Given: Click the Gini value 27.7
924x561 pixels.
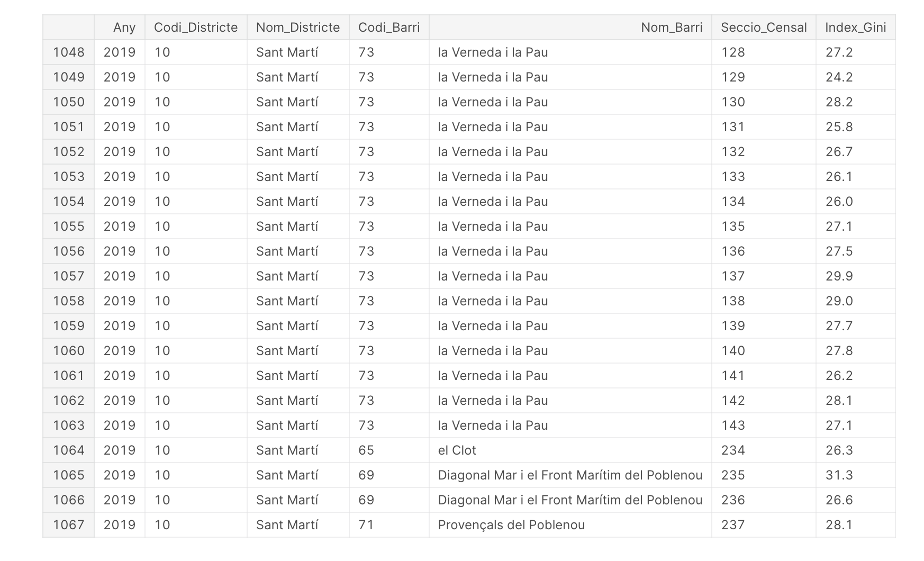Looking at the screenshot, I should click(x=839, y=326).
